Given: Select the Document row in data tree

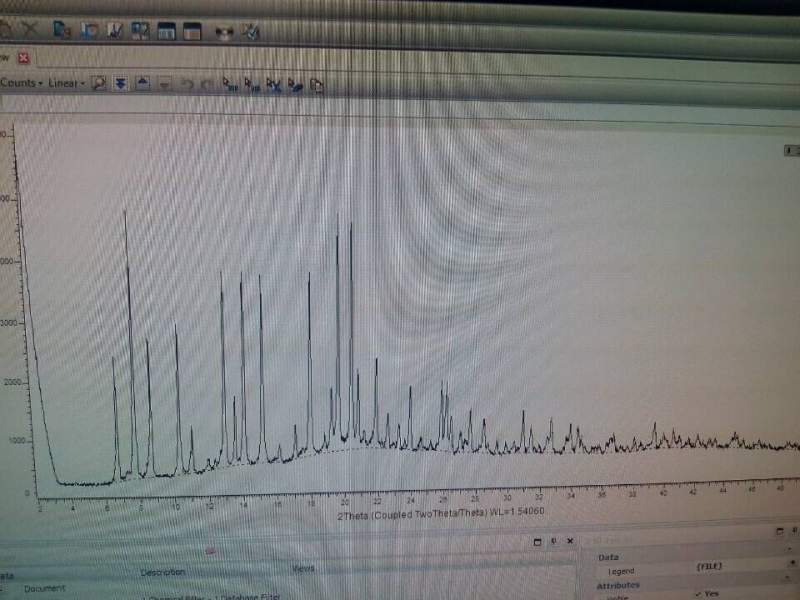Looking at the screenshot, I should (x=45, y=588).
